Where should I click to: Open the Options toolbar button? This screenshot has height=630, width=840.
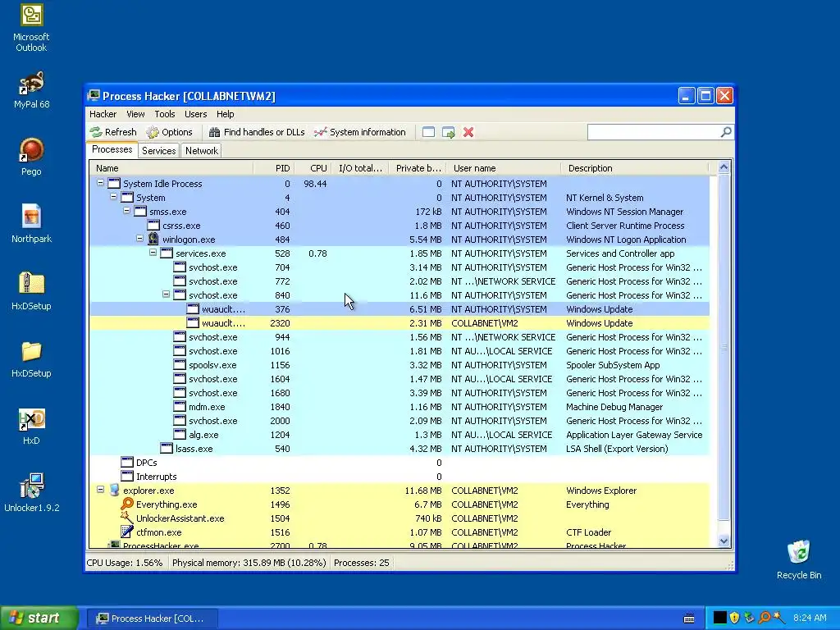(x=169, y=132)
